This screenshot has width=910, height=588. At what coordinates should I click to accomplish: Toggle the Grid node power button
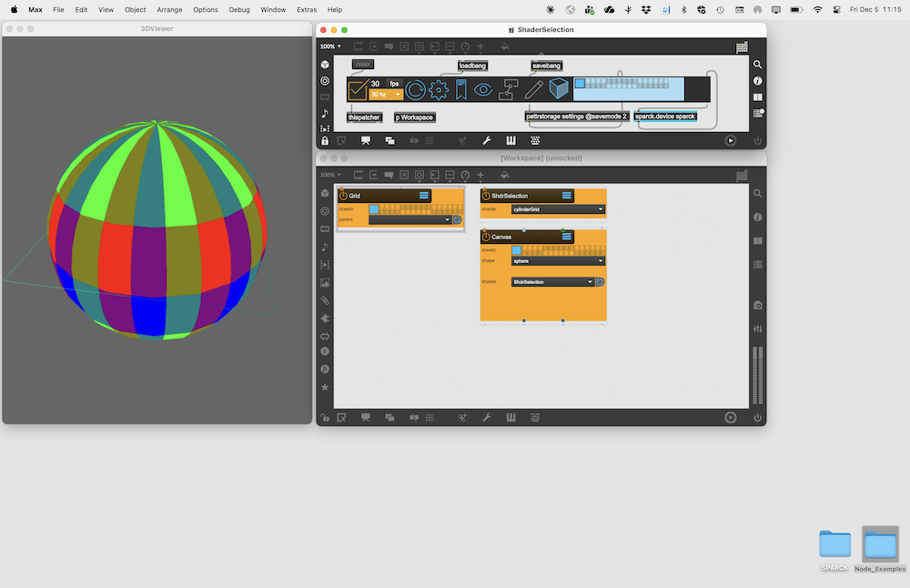coord(343,196)
